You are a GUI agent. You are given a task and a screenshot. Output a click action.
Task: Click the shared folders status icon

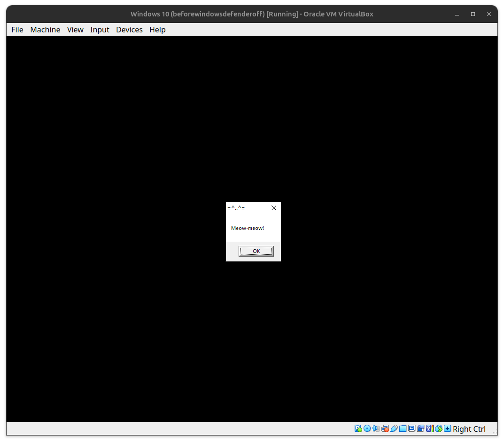(403, 428)
